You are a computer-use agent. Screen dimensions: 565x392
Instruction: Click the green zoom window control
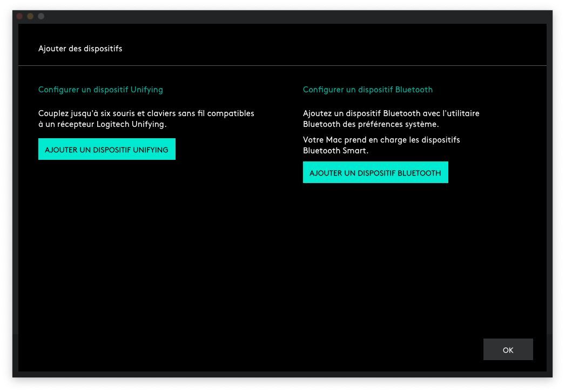pyautogui.click(x=41, y=16)
